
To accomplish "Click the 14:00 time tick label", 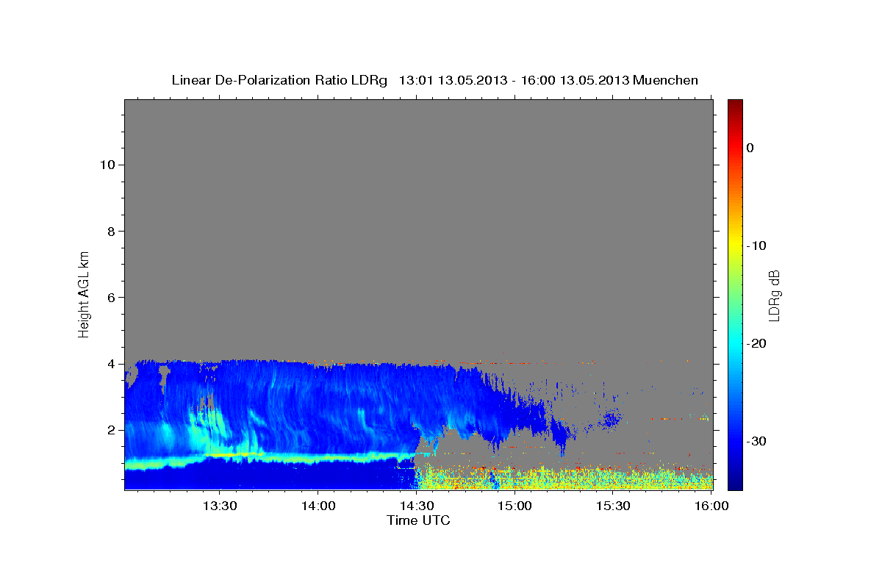I will click(318, 506).
